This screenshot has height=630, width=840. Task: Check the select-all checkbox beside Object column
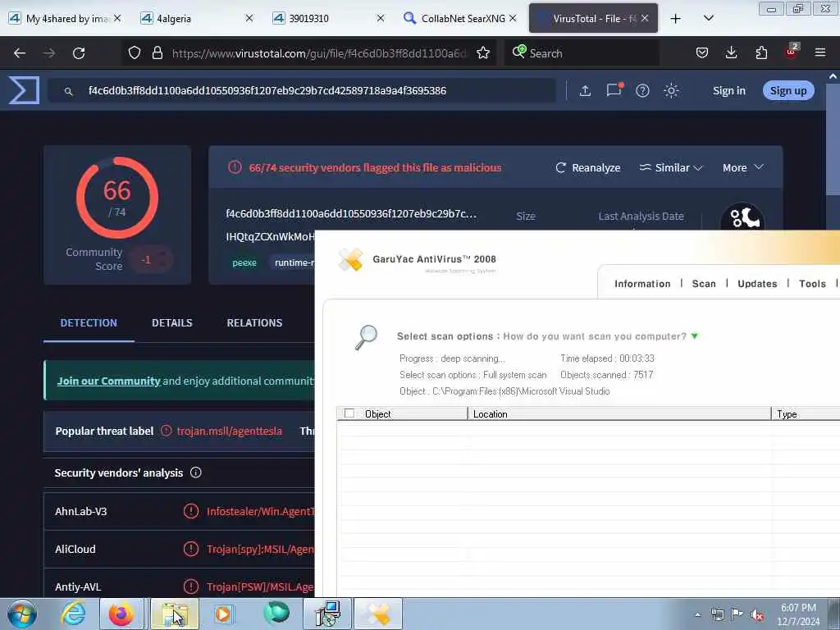(349, 413)
